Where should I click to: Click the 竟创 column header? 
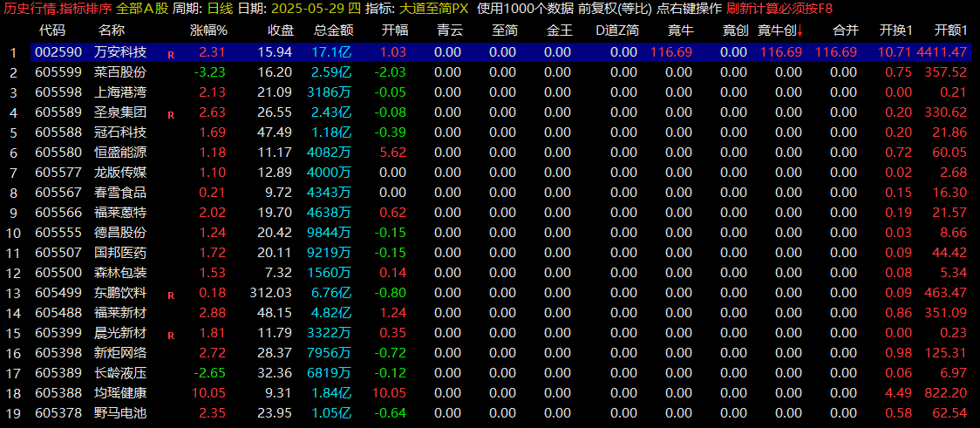(735, 30)
